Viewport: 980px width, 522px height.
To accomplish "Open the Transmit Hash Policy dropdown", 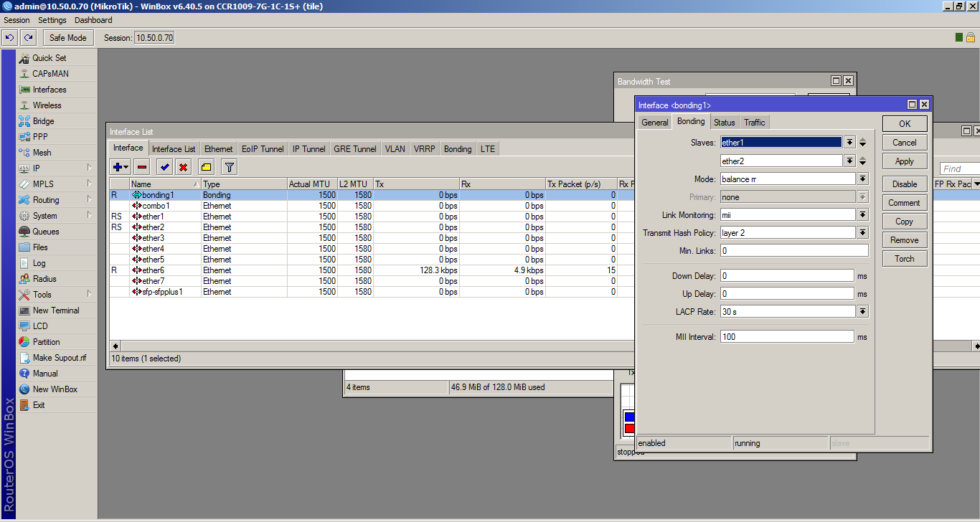I will tap(862, 233).
